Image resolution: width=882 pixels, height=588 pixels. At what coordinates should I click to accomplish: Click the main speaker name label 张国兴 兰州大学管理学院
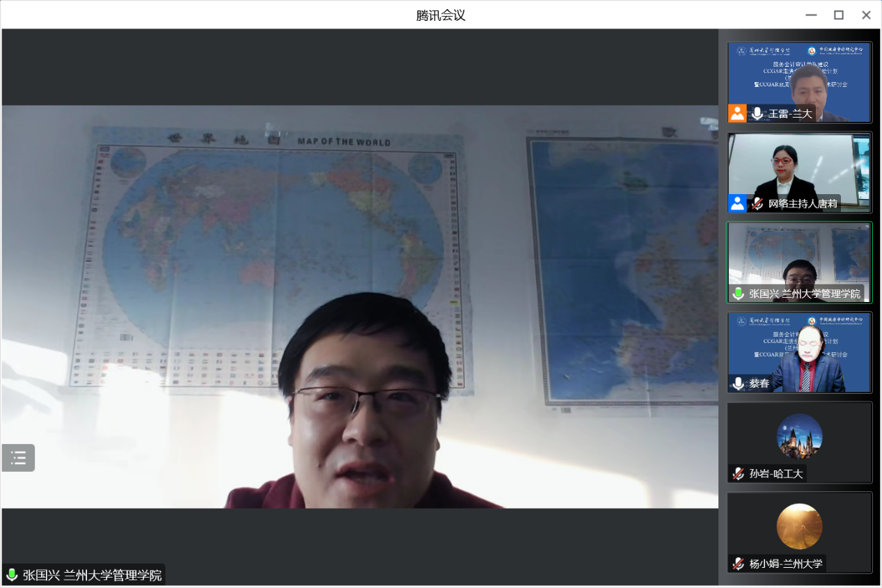[x=92, y=575]
